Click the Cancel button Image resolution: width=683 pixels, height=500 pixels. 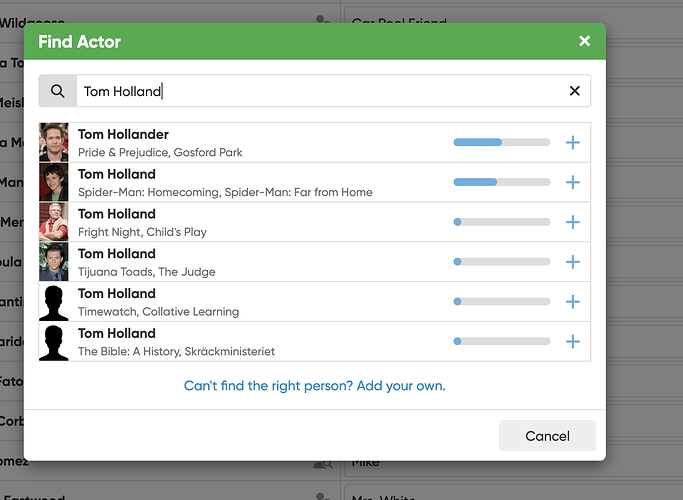547,436
